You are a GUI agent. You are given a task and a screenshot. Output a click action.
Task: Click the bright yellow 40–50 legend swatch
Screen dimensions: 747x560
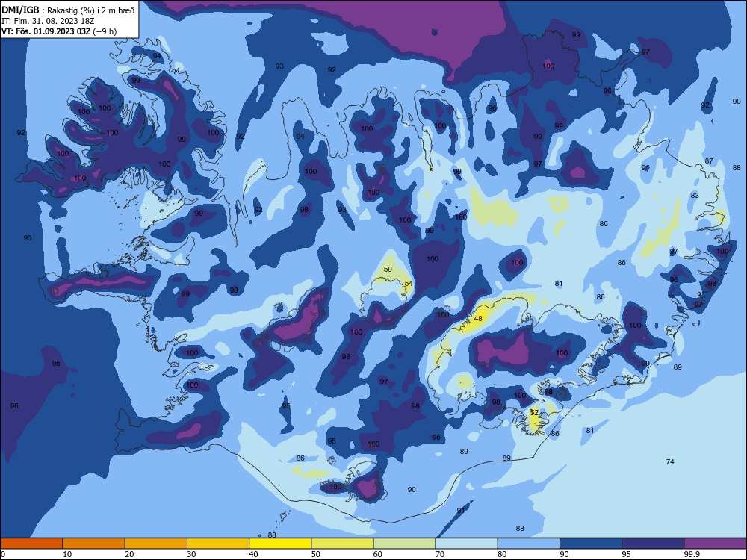[x=280, y=544]
